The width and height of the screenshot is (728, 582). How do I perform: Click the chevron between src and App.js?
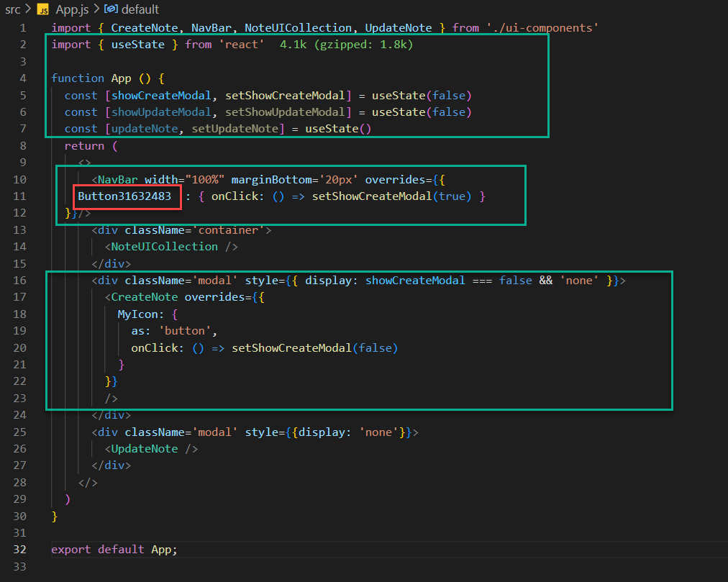click(28, 9)
